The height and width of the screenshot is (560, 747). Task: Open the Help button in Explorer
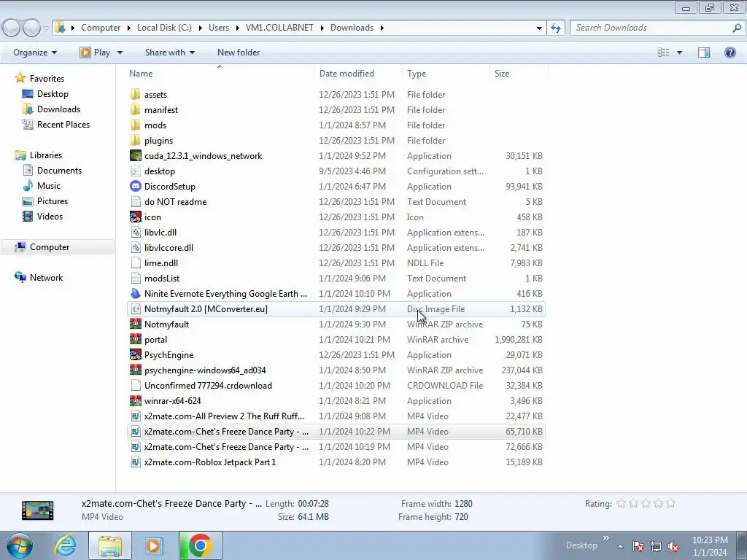[x=729, y=52]
